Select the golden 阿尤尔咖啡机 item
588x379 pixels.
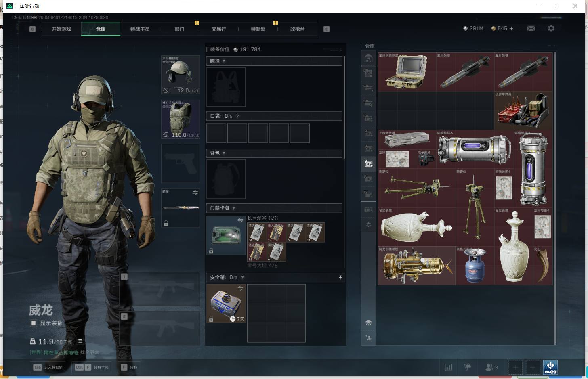point(416,266)
